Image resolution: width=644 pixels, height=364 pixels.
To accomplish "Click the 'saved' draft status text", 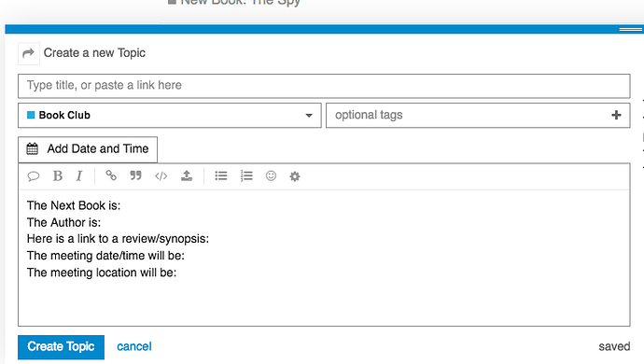I will point(614,347).
